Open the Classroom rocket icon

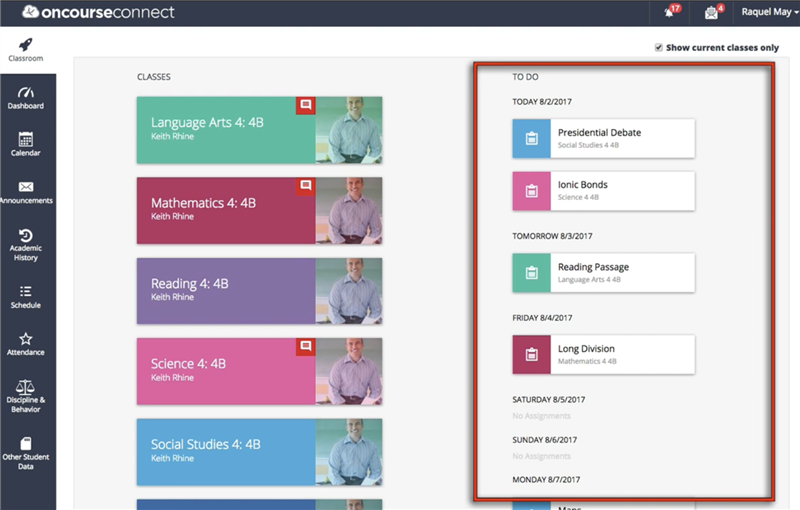coord(26,45)
